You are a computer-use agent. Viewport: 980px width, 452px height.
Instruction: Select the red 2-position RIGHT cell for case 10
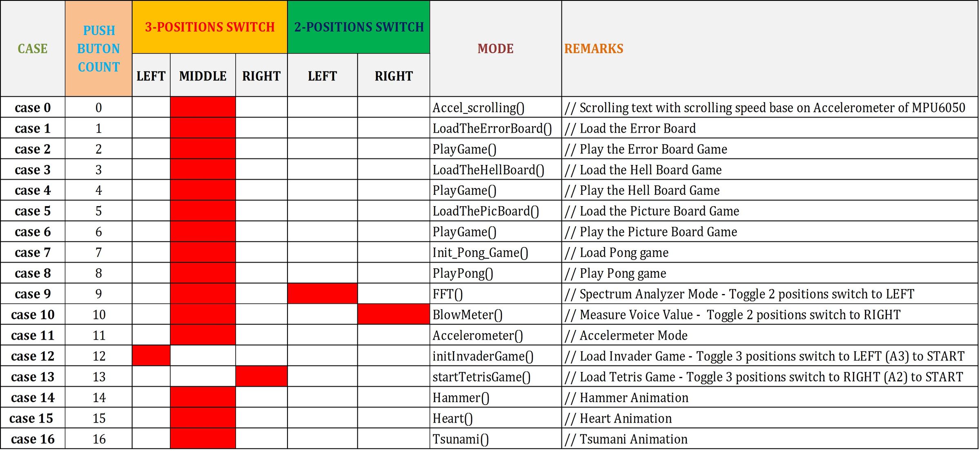click(394, 314)
